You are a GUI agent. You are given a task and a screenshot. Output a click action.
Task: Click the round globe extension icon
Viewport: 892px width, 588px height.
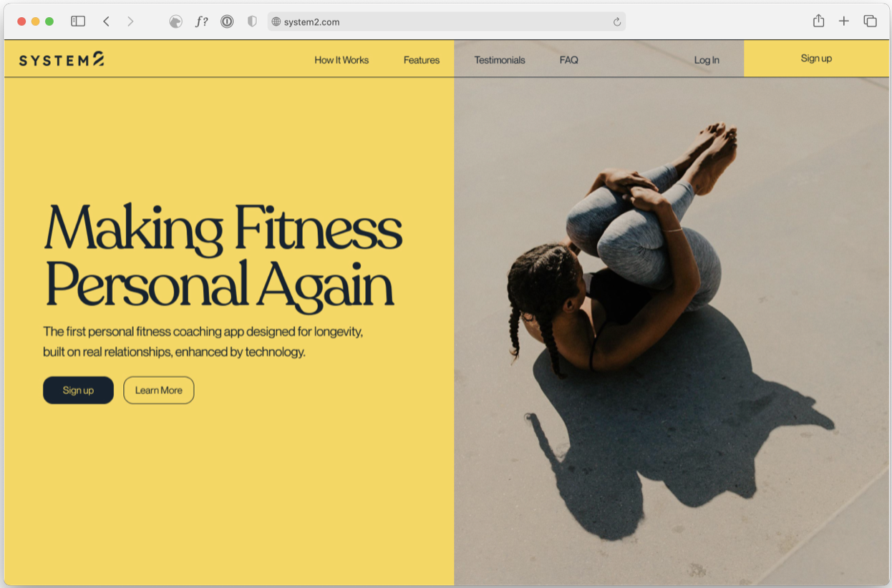click(175, 21)
